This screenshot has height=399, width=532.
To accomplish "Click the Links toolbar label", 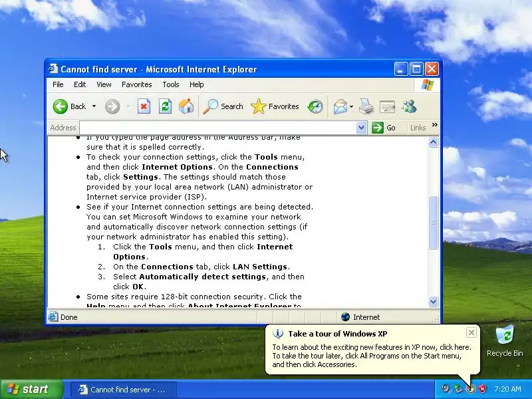I will [x=418, y=128].
